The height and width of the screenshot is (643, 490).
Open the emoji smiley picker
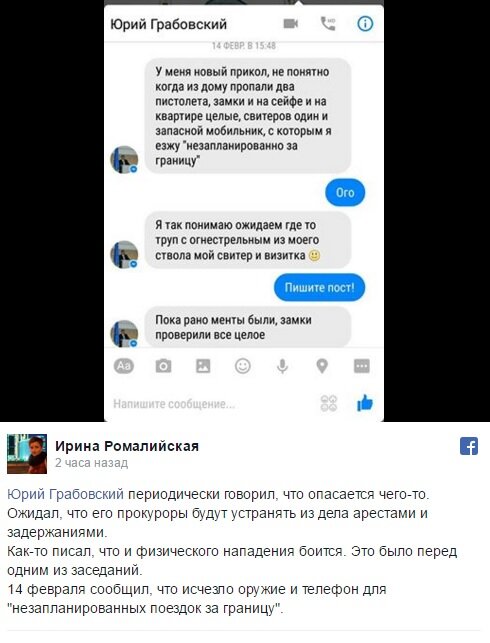pyautogui.click(x=243, y=365)
